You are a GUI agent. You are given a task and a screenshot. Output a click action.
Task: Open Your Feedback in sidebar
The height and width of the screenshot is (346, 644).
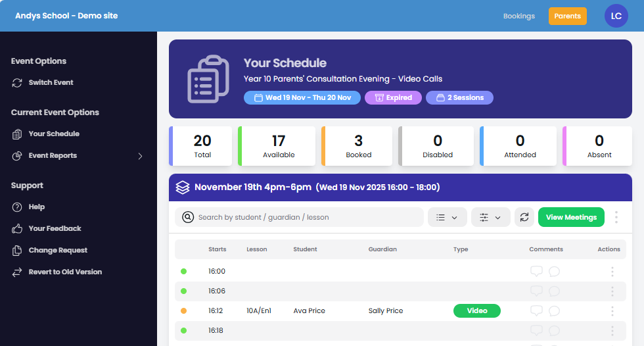pyautogui.click(x=55, y=228)
